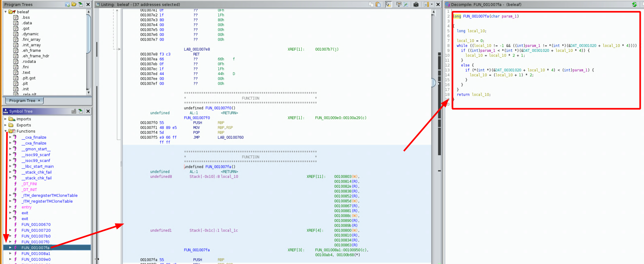Select the _DT_FINI function
644x264 pixels.
pyautogui.click(x=29, y=184)
